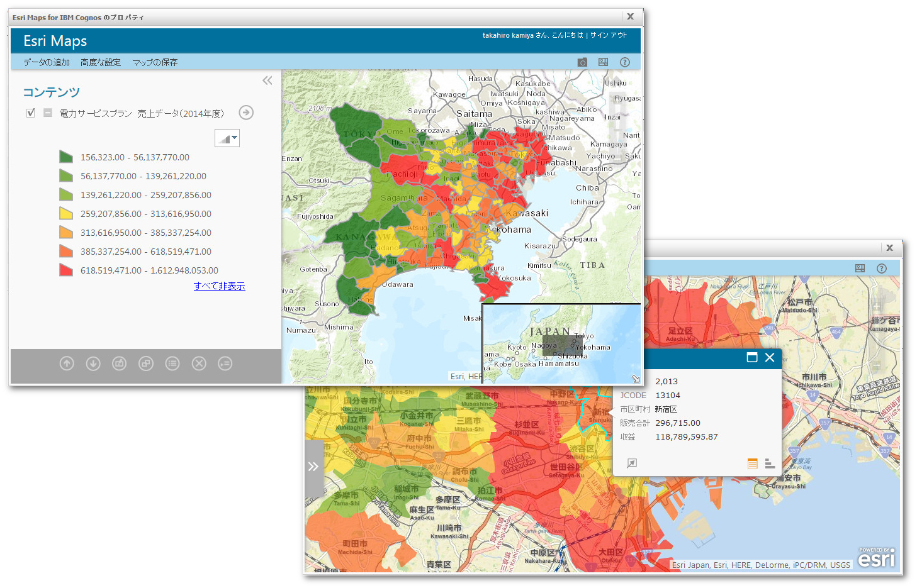This screenshot has height=588, width=917.
Task: Click the red 618,519,471.00 legend swatch
Action: pos(66,270)
